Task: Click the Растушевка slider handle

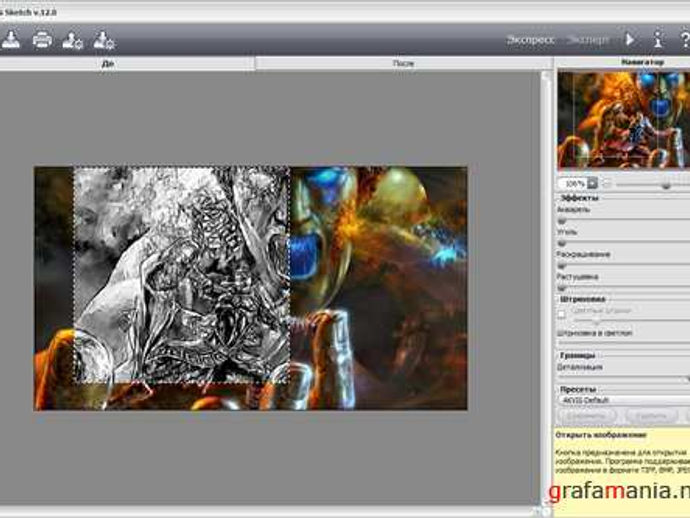Action: point(562,288)
